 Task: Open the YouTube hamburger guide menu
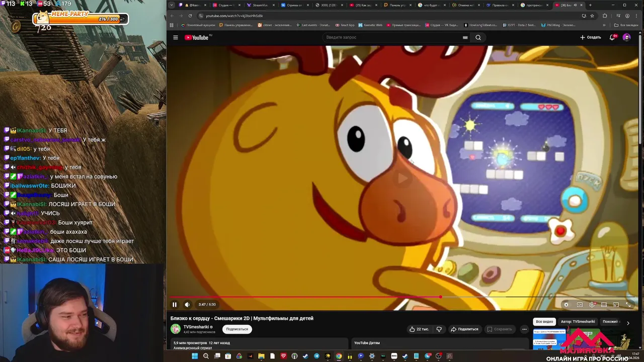(x=176, y=37)
